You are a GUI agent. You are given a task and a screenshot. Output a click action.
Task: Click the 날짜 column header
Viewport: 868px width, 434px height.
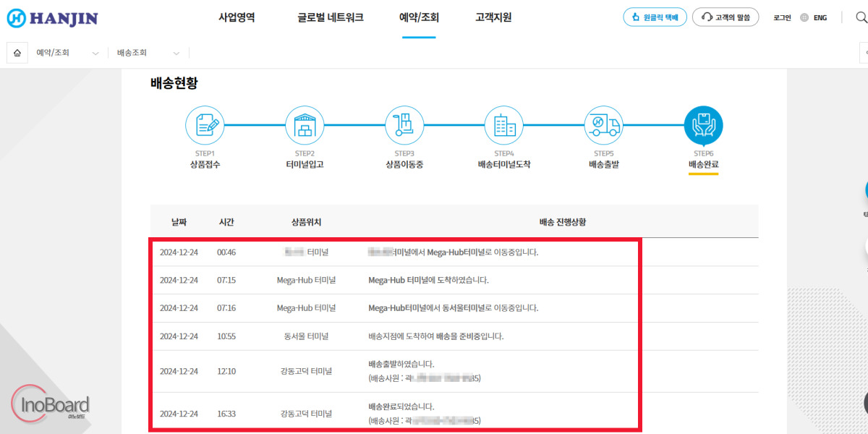point(179,221)
